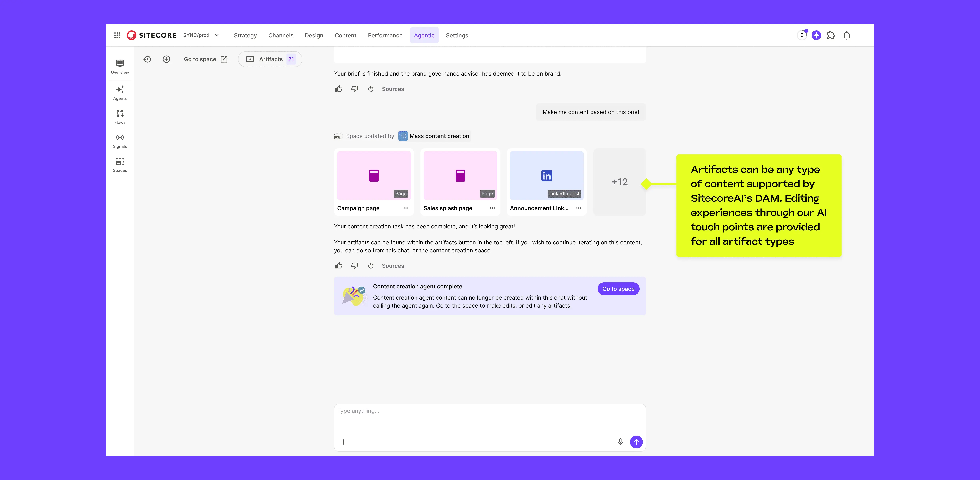Regenerate the content creation complete response
980x480 pixels.
(x=371, y=266)
